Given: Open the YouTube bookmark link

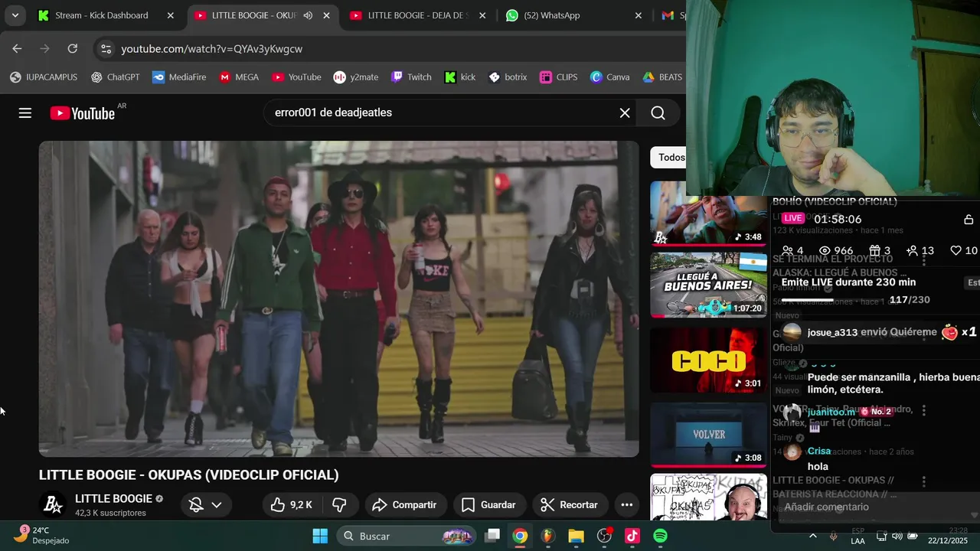Looking at the screenshot, I should click(296, 77).
